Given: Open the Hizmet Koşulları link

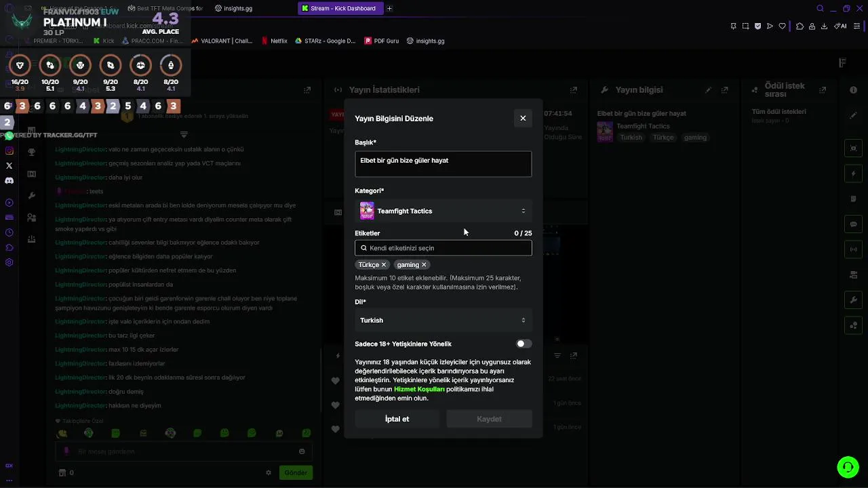Looking at the screenshot, I should point(419,389).
